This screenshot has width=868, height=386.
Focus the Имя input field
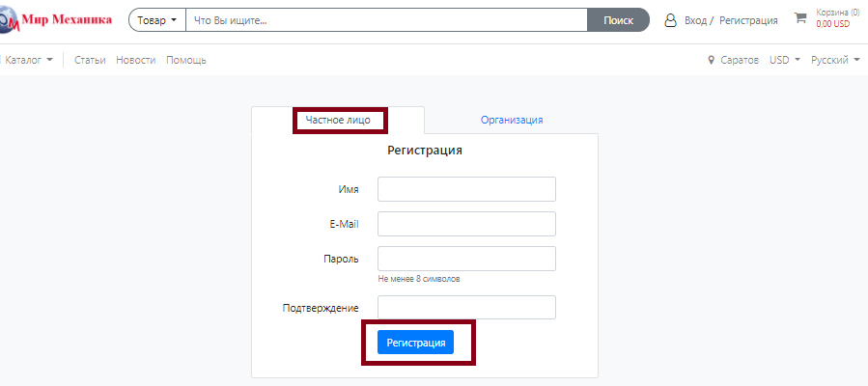click(x=466, y=189)
